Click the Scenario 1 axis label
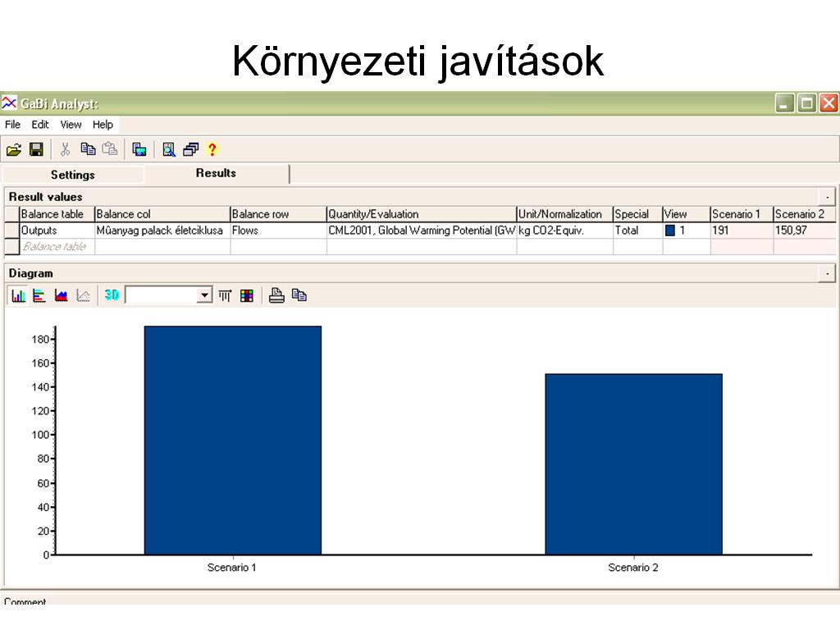 tap(231, 568)
